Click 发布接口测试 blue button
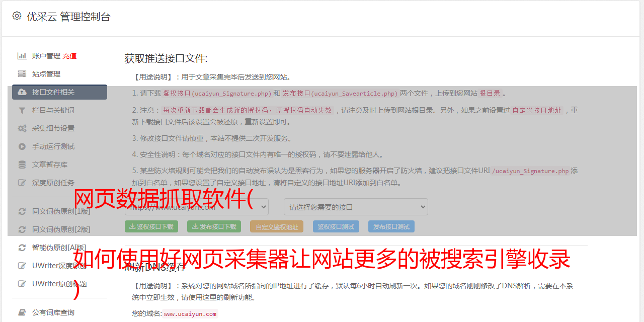 [391, 226]
